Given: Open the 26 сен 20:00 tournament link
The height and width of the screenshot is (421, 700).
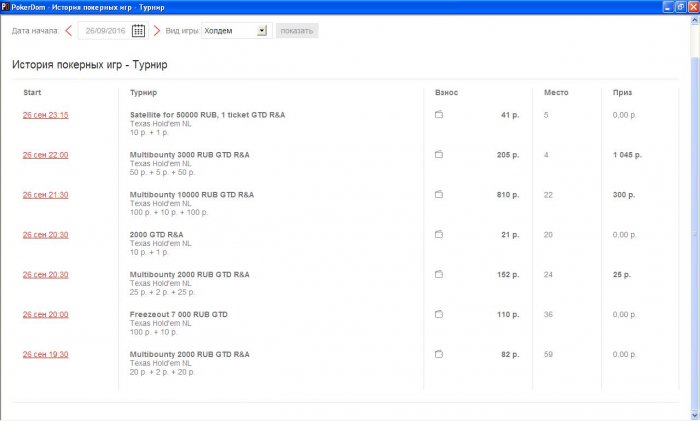Looking at the screenshot, I should coord(46,314).
